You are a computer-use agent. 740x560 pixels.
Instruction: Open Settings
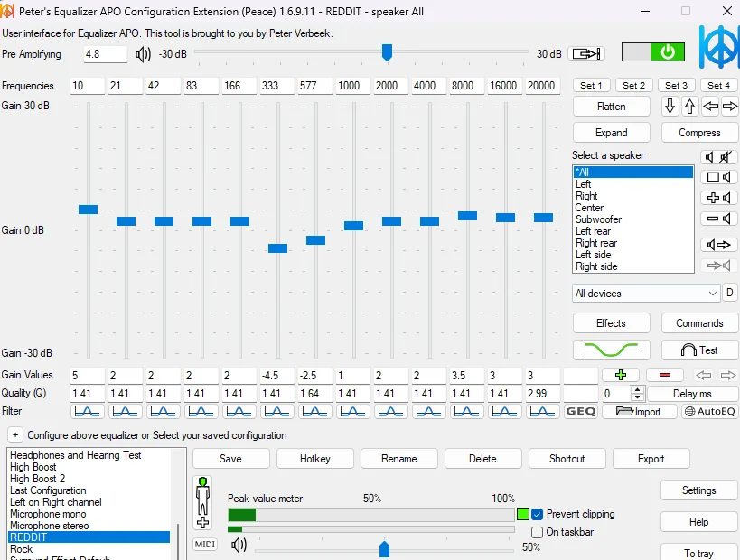(x=699, y=490)
